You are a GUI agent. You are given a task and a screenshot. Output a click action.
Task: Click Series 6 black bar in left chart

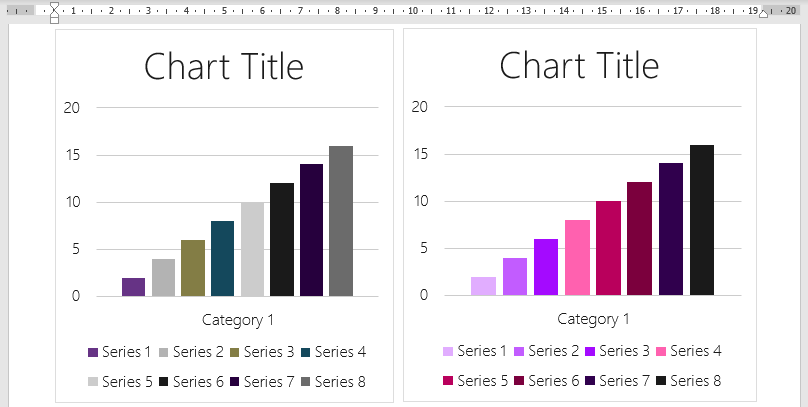(x=282, y=240)
